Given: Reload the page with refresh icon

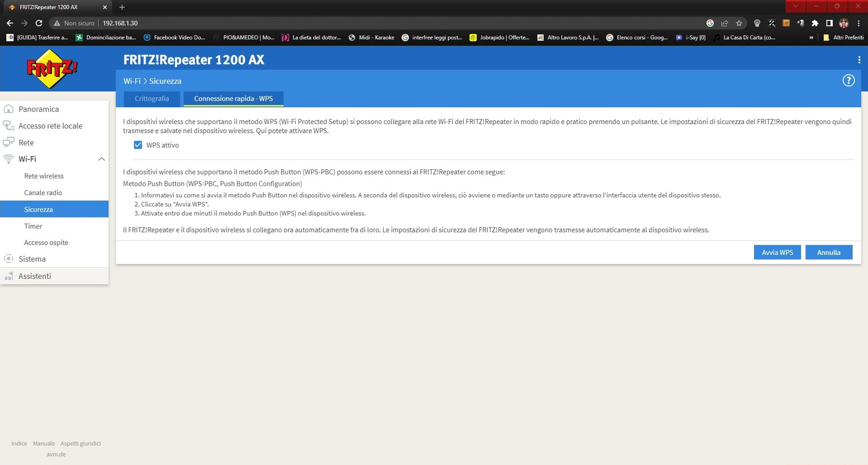Looking at the screenshot, I should [x=39, y=23].
